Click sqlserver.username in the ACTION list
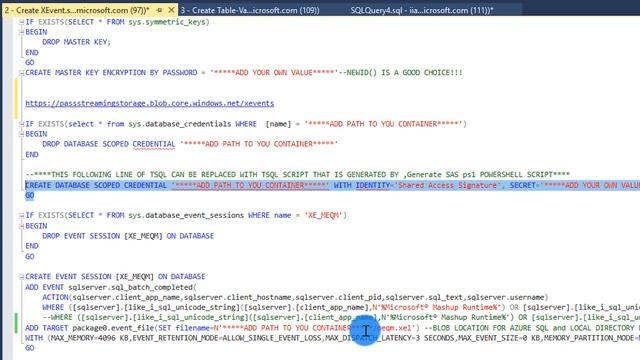The width and height of the screenshot is (640, 360). tap(506, 297)
